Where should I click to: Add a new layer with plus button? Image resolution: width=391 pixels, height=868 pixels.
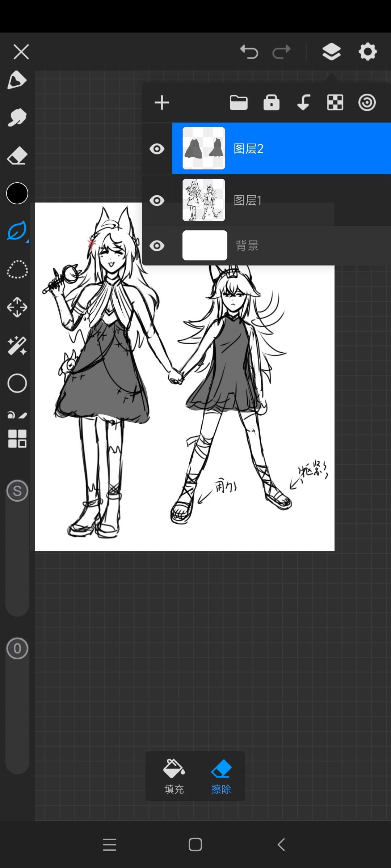pyautogui.click(x=162, y=103)
